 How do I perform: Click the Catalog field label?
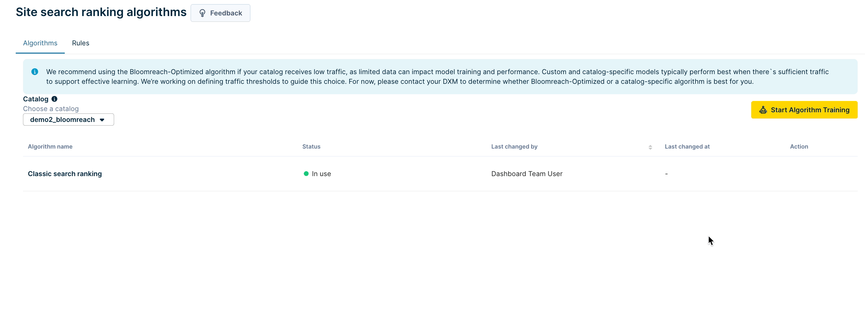pyautogui.click(x=36, y=99)
